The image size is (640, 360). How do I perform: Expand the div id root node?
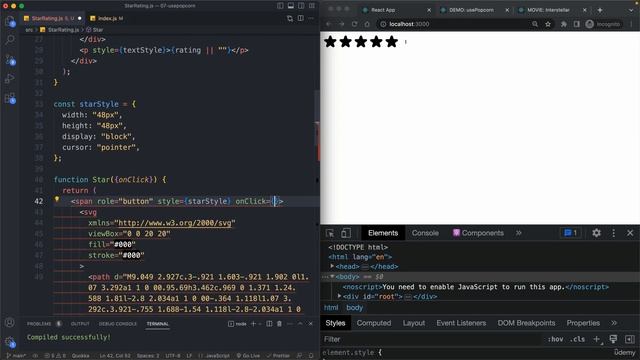point(340,296)
